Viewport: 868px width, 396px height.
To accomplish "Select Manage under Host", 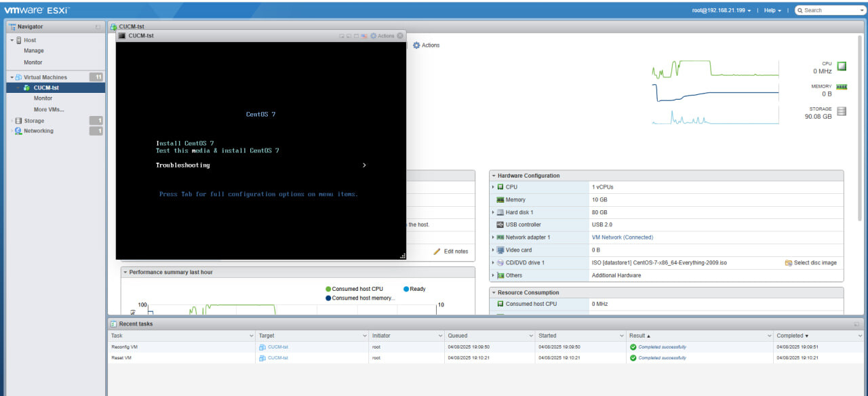I will coord(34,51).
